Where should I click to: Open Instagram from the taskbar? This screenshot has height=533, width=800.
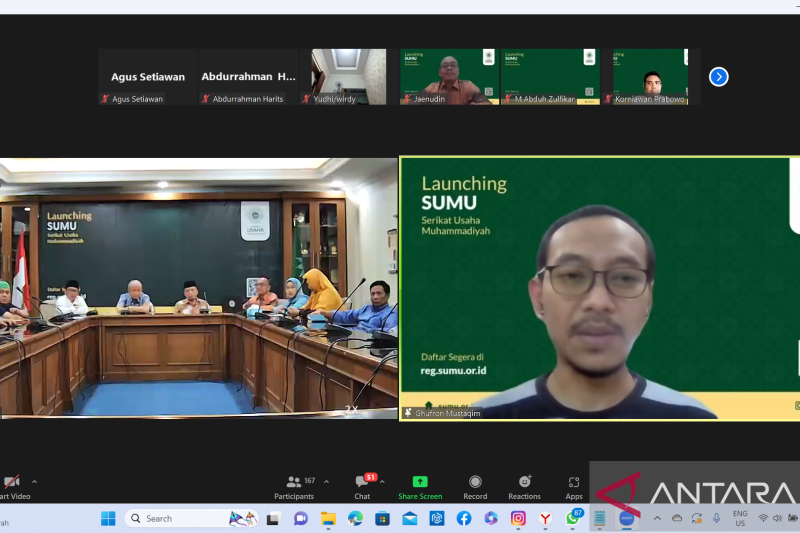[518, 519]
